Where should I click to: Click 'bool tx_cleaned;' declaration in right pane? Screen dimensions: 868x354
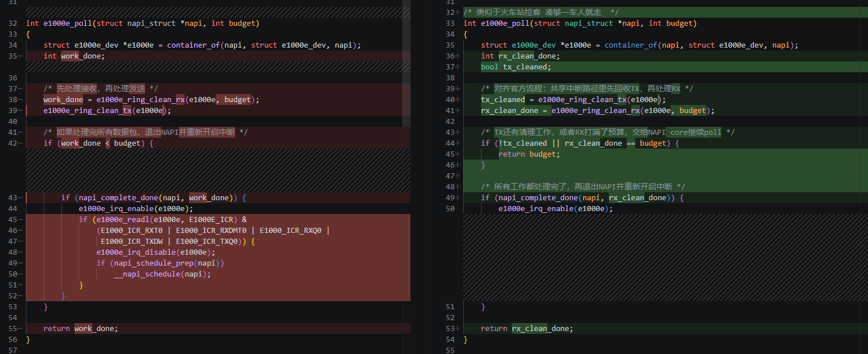click(x=516, y=67)
